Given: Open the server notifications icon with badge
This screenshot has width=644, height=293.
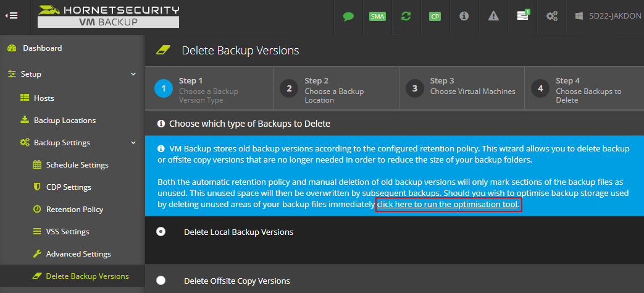Looking at the screenshot, I should 523,15.
